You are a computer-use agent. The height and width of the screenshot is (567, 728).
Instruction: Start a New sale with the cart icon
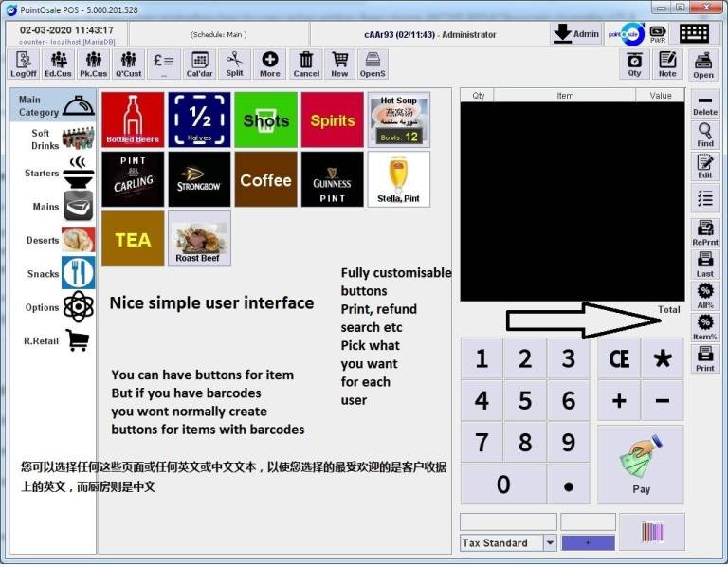tap(339, 64)
